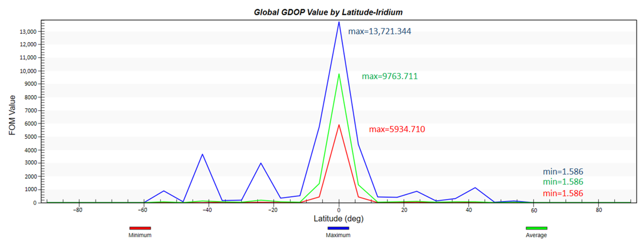Click the Minimum legend label
644x246 pixels.
[140, 235]
